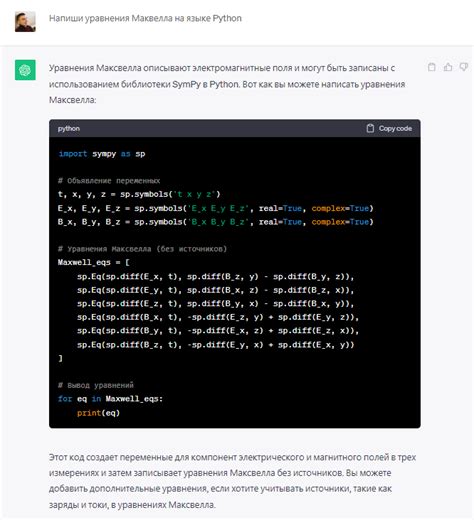Viewport: 474px width, 520px height.
Task: Click the sp.diff(B_x, t) equation line
Action: click(218, 317)
